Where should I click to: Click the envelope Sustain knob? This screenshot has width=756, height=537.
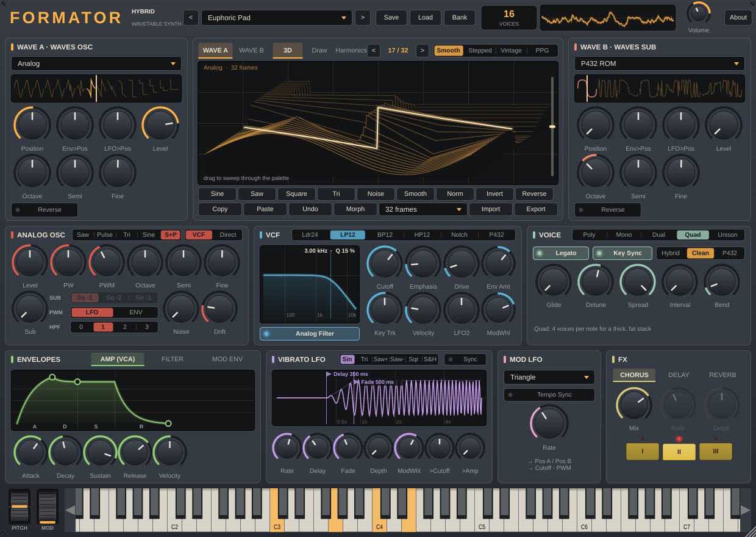(x=100, y=453)
